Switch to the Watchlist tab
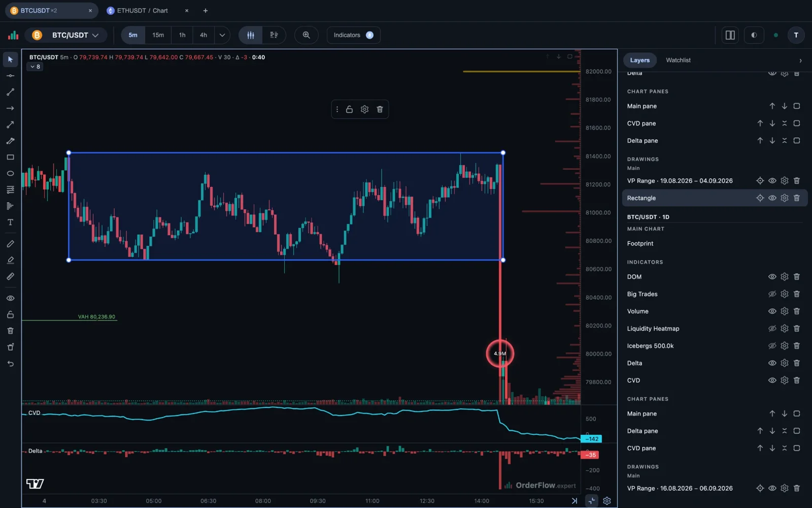The width and height of the screenshot is (812, 508). 678,60
